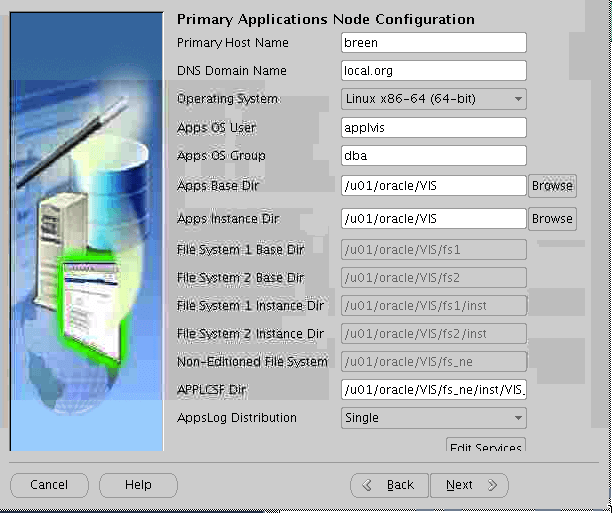Click the APPLCSF Dir text field

coord(433,390)
